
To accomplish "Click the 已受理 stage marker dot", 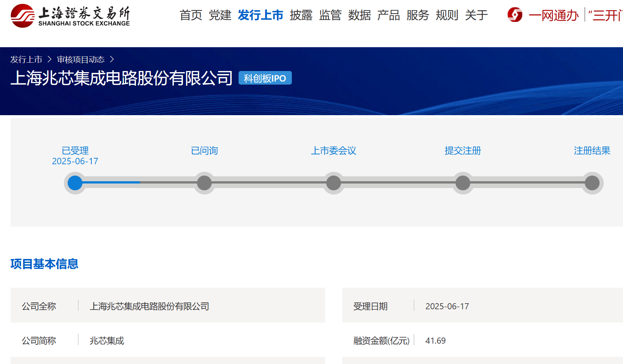I will coord(75,183).
